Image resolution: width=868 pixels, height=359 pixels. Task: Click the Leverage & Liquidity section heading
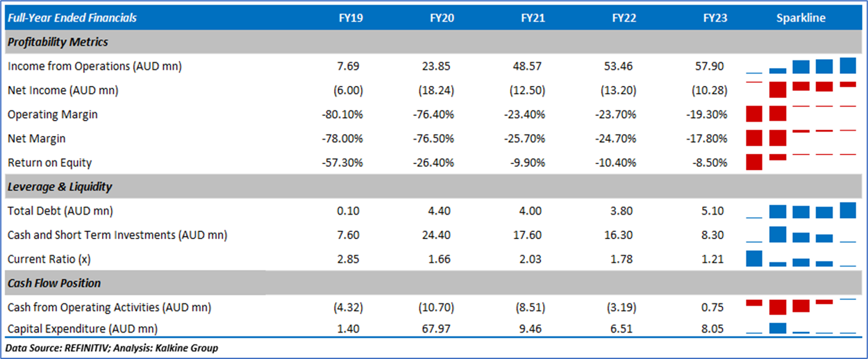click(x=60, y=187)
